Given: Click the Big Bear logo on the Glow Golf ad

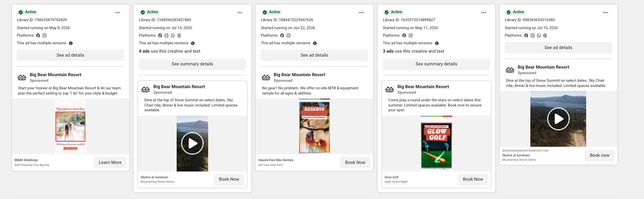Looking at the screenshot, I should tap(390, 89).
